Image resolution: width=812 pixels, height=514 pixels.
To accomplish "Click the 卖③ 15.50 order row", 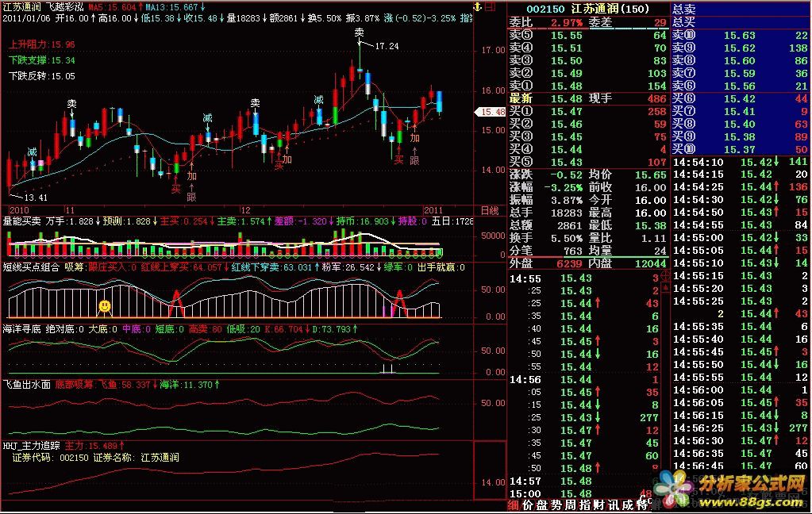I will point(588,60).
